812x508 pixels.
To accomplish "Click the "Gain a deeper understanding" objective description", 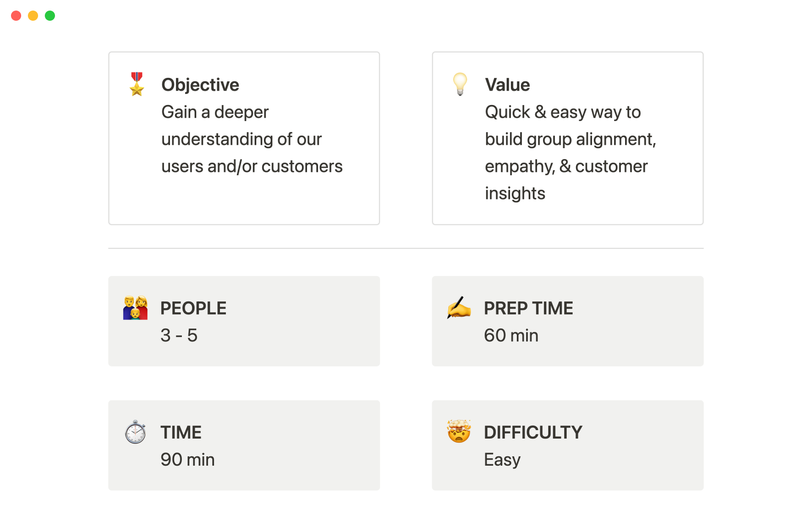I will pos(252,139).
